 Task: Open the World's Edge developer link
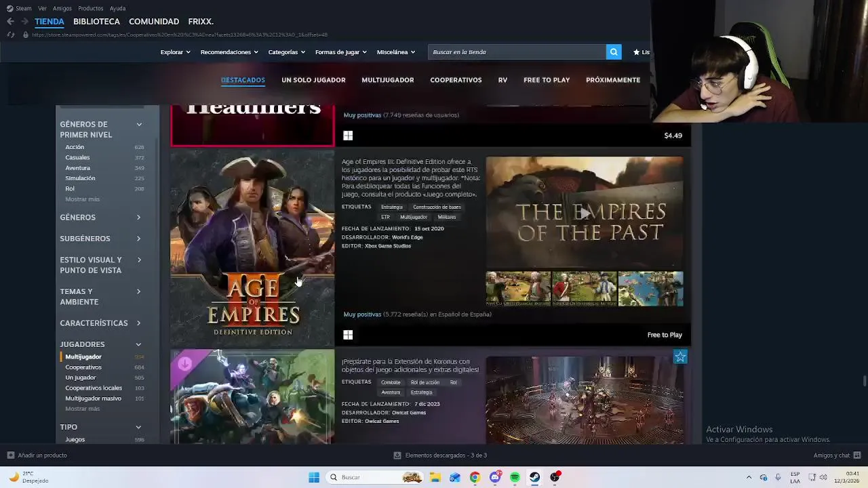407,237
